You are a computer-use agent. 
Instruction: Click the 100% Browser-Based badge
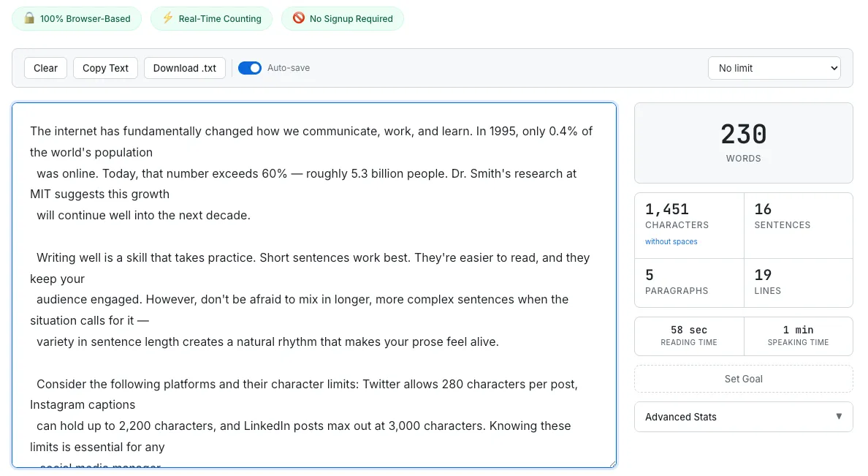click(77, 18)
